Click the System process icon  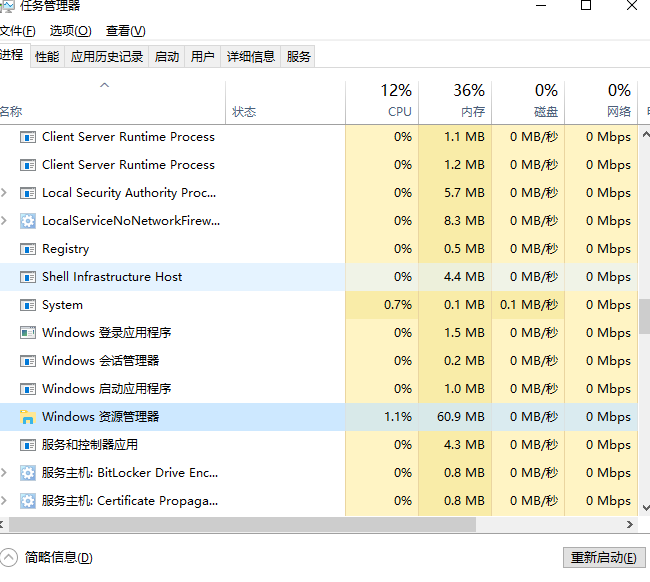28,305
